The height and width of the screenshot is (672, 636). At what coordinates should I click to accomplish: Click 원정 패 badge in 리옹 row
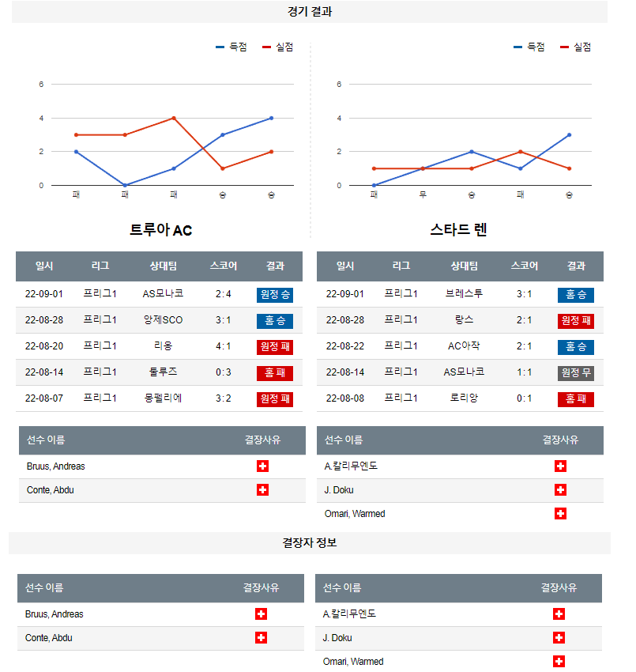pyautogui.click(x=275, y=347)
